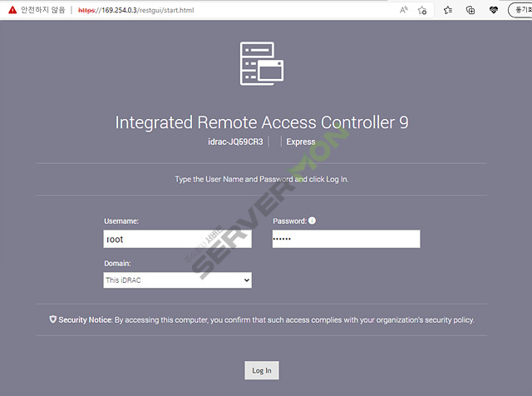Click the red not-secure warning icon
The width and height of the screenshot is (532, 396).
coord(12,10)
